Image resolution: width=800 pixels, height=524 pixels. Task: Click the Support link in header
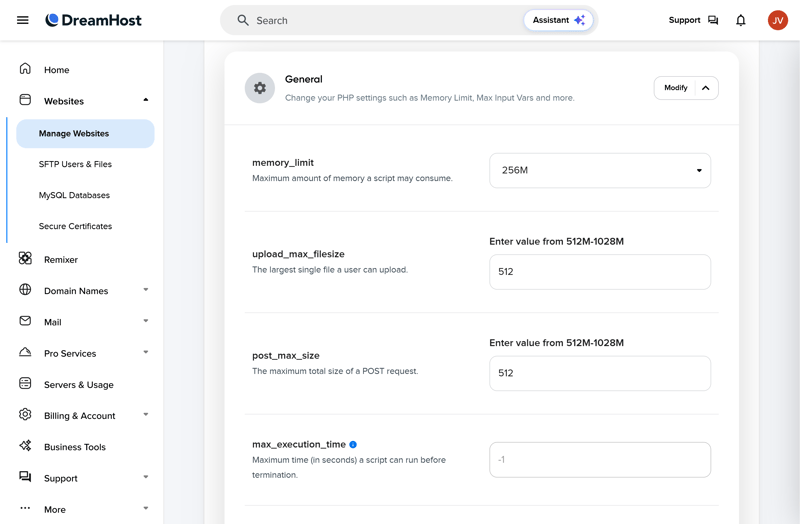click(684, 20)
